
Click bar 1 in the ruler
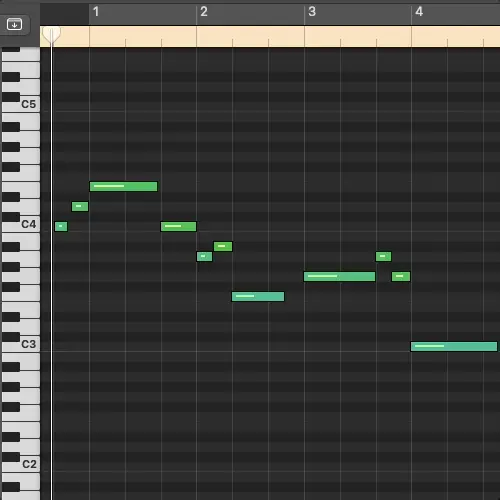coord(96,12)
